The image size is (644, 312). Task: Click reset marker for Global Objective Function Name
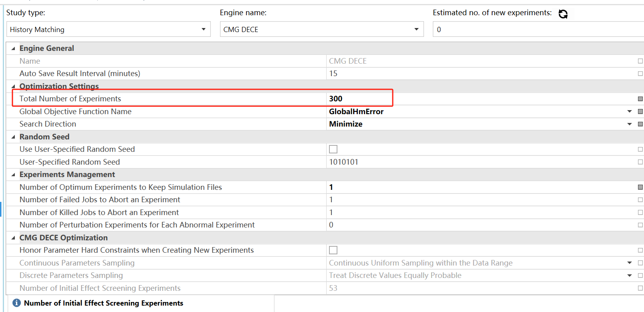(x=640, y=112)
